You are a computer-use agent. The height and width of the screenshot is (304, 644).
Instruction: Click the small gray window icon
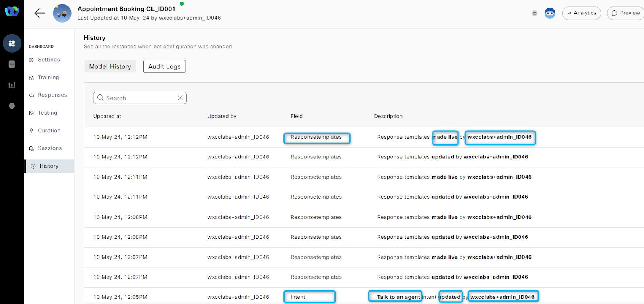pos(535,13)
